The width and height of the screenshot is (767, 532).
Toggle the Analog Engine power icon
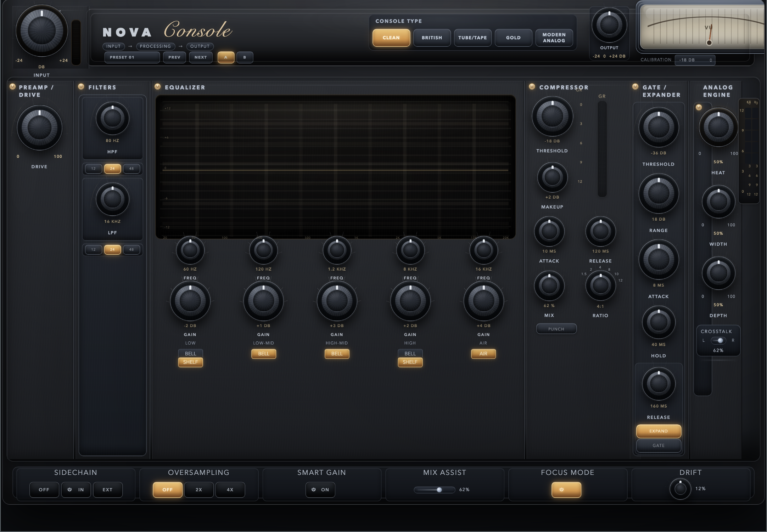(699, 107)
